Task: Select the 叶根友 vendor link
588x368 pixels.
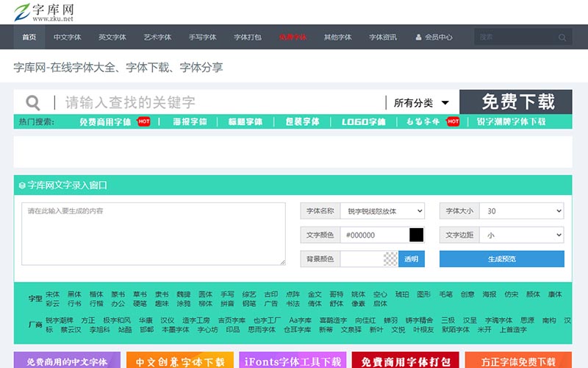Action: click(x=423, y=329)
